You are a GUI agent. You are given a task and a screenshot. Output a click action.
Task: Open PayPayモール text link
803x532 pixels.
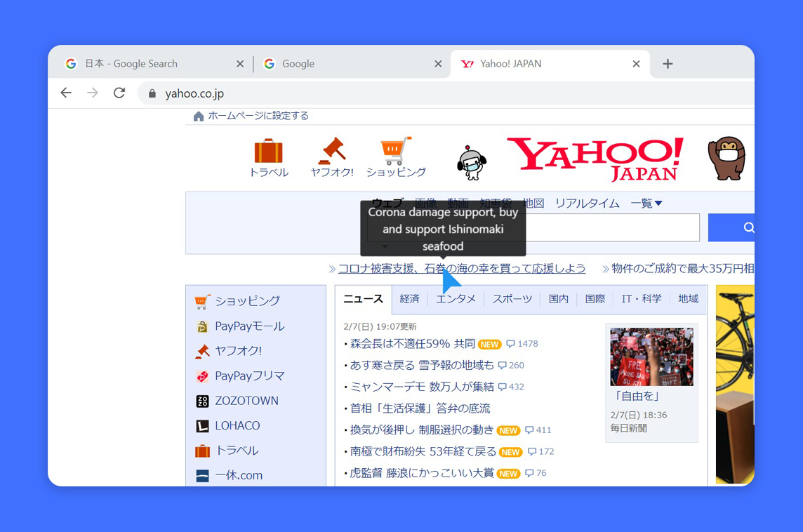(249, 326)
